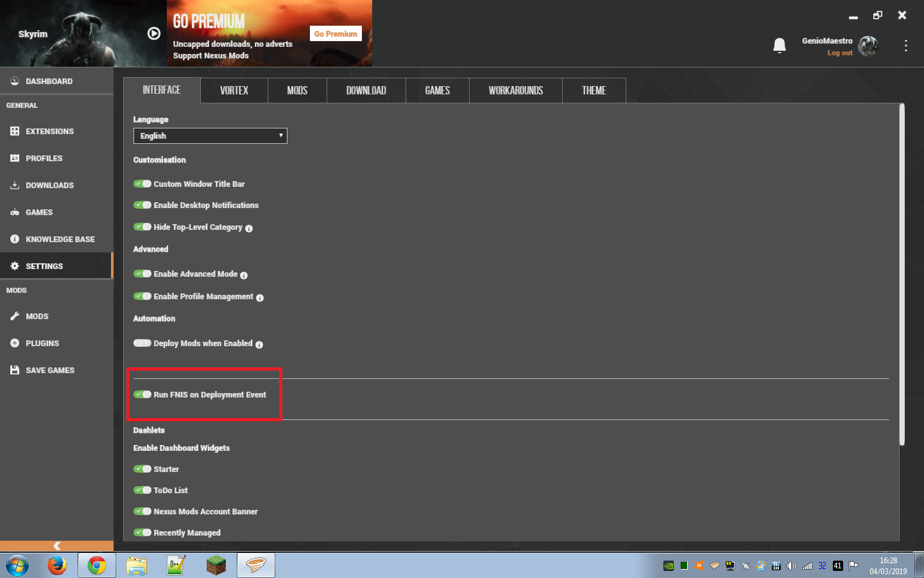Click the taskbar clock showing 16:28
Image resolution: width=924 pixels, height=578 pixels.
tap(888, 566)
